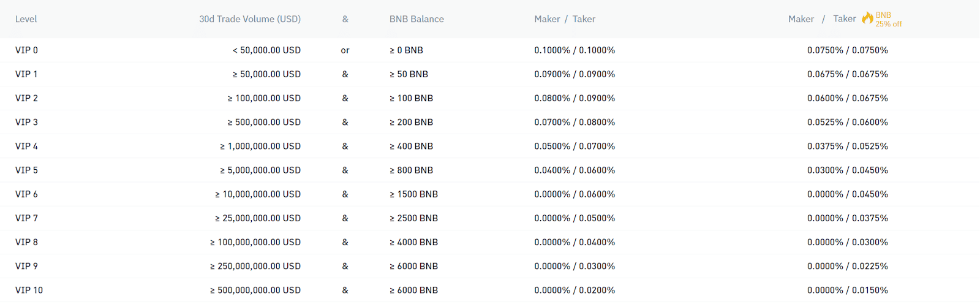Click the "≥ 100,000.00 USD" volume cell
980x304 pixels.
click(264, 98)
